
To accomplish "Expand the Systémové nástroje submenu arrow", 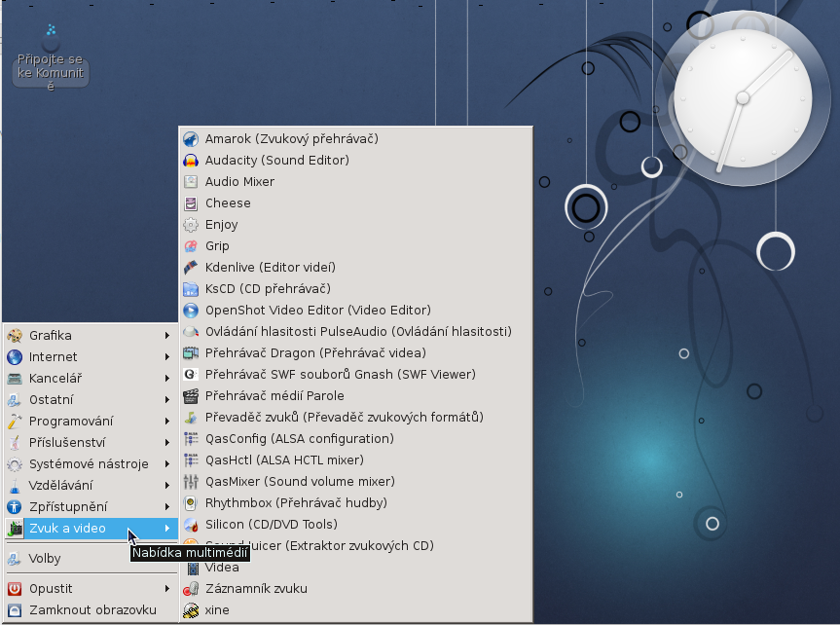I will (x=167, y=464).
